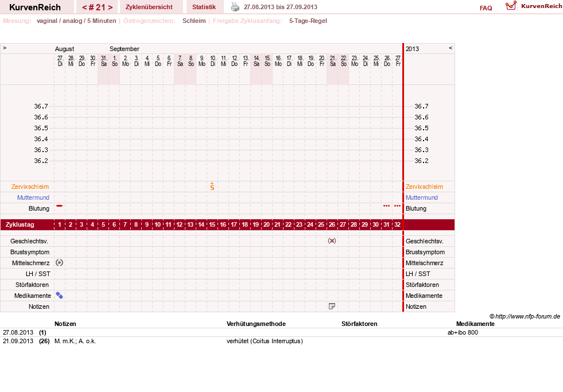Viewport: 563px width, 392px height.
Task: Click the spotting dots on day 31
Action: point(386,205)
